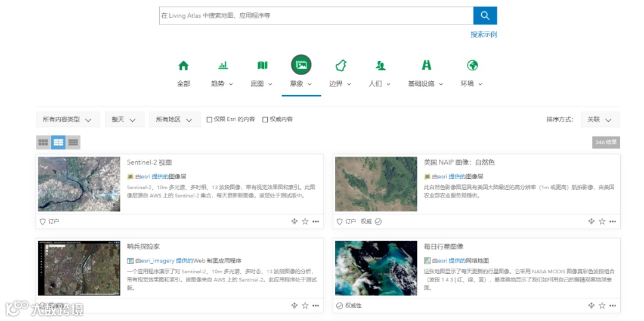Switch to table card view layout
The height and width of the screenshot is (321, 644).
pyautogui.click(x=58, y=143)
